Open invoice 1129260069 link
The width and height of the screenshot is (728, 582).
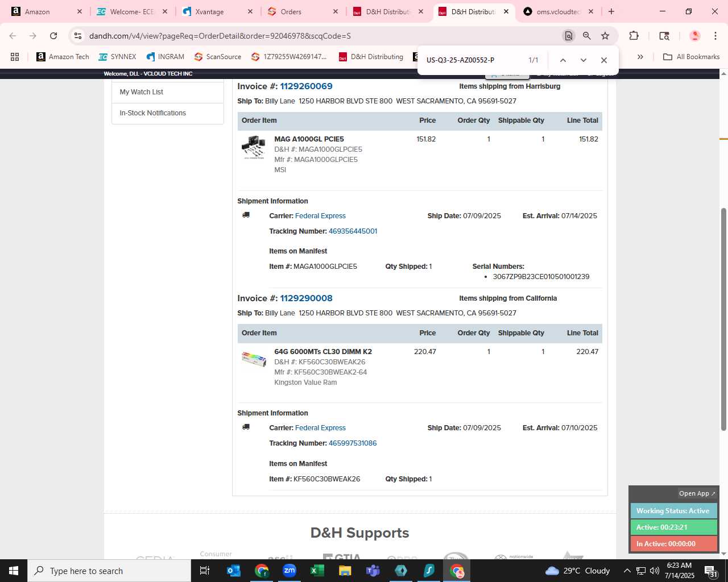pos(306,86)
